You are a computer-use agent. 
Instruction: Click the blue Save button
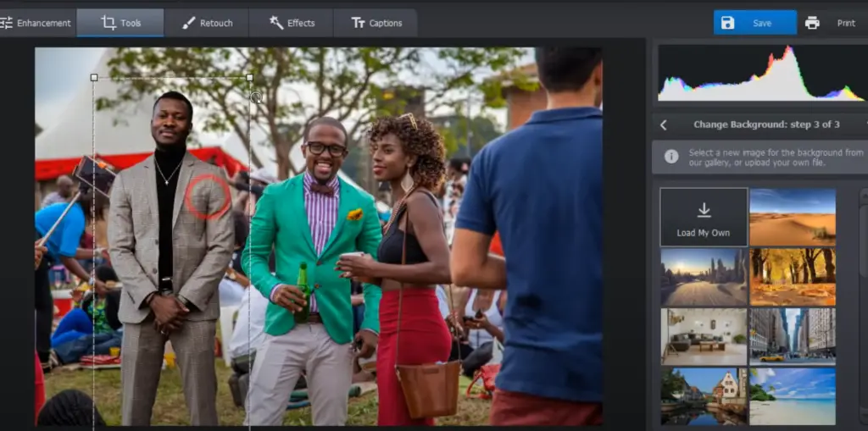pyautogui.click(x=754, y=23)
